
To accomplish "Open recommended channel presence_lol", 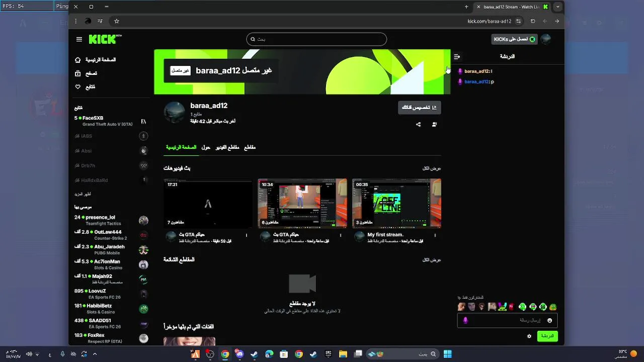I will click(111, 220).
